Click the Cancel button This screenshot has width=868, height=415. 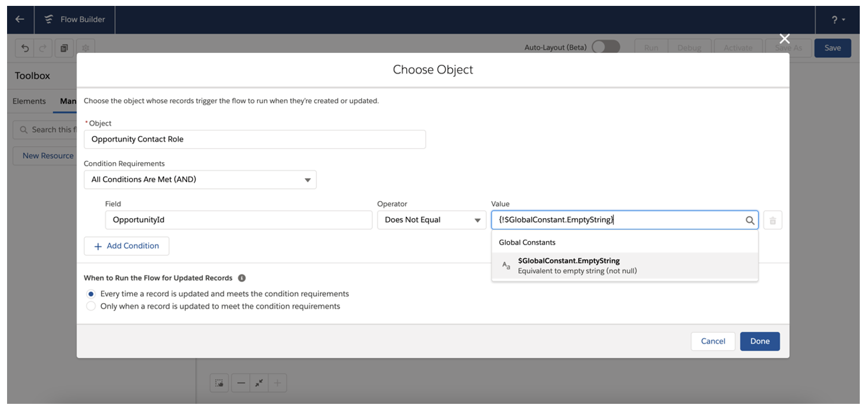point(713,342)
